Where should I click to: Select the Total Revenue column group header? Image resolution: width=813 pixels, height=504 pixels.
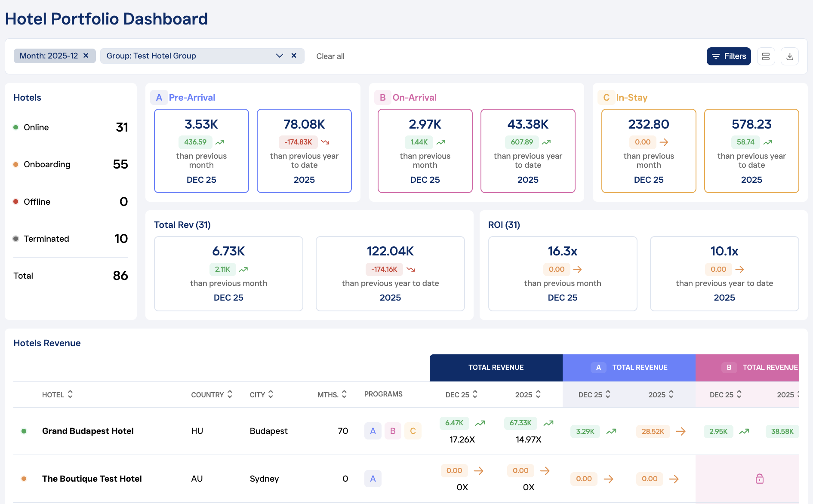pos(496,368)
